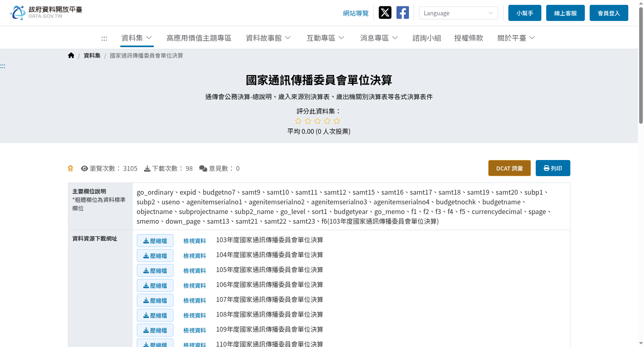Image resolution: width=644 pixels, height=347 pixels.
Task: Rate dataset with the third star
Action: pos(318,121)
